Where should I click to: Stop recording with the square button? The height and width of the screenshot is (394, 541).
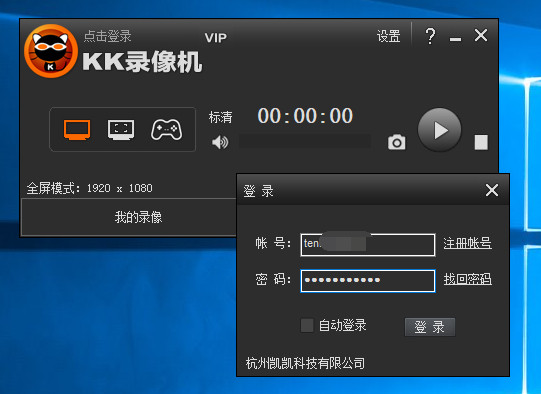coord(481,142)
